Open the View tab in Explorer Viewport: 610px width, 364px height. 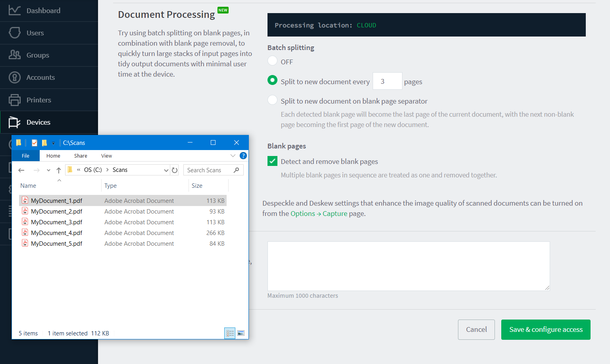click(x=106, y=156)
